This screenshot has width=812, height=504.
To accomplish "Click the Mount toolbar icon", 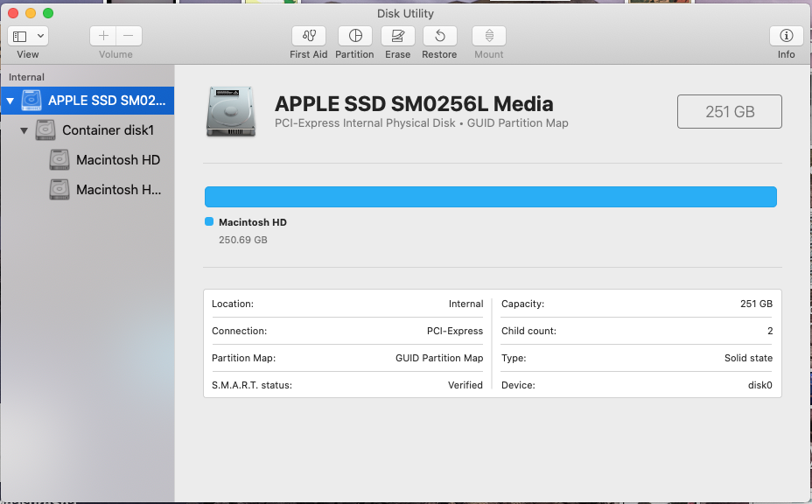I will coord(489,36).
